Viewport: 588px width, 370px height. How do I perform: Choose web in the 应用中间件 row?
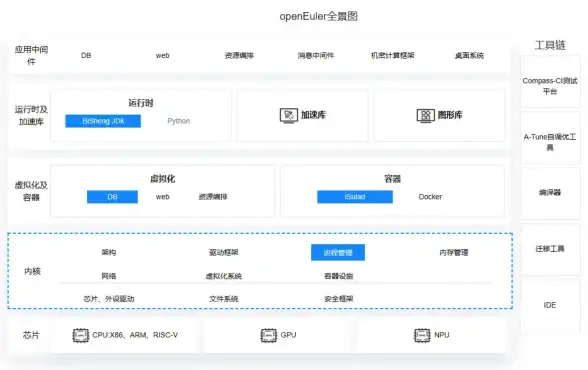tap(162, 55)
